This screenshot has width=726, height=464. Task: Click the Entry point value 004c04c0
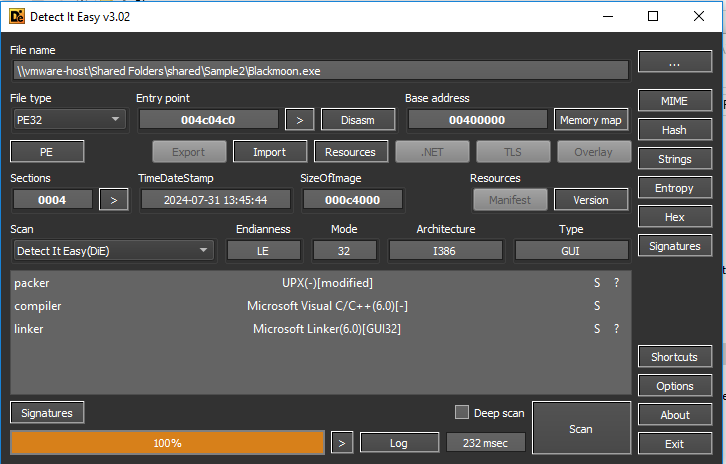208,120
